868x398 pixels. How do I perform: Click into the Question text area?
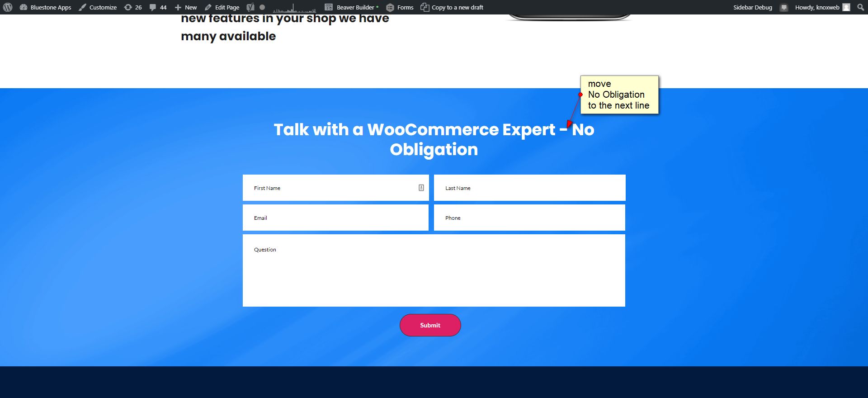coord(434,270)
